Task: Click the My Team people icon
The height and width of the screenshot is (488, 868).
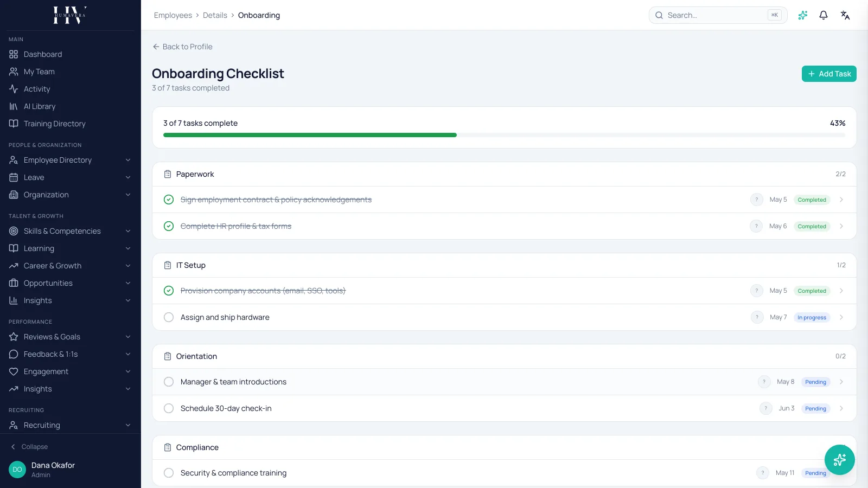Action: 14,72
